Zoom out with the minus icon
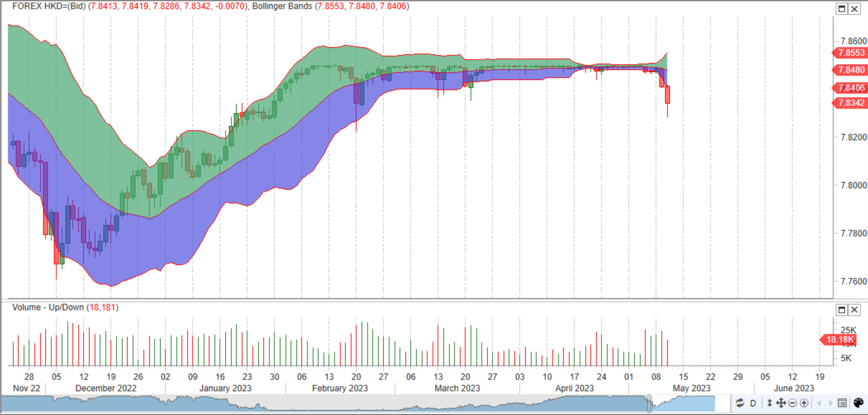This screenshot has height=415, width=868. click(793, 403)
